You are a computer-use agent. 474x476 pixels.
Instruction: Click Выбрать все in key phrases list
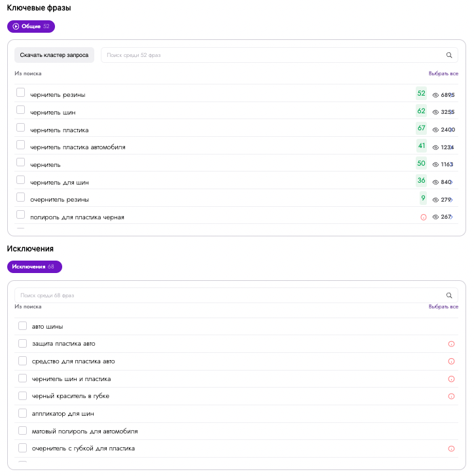443,73
